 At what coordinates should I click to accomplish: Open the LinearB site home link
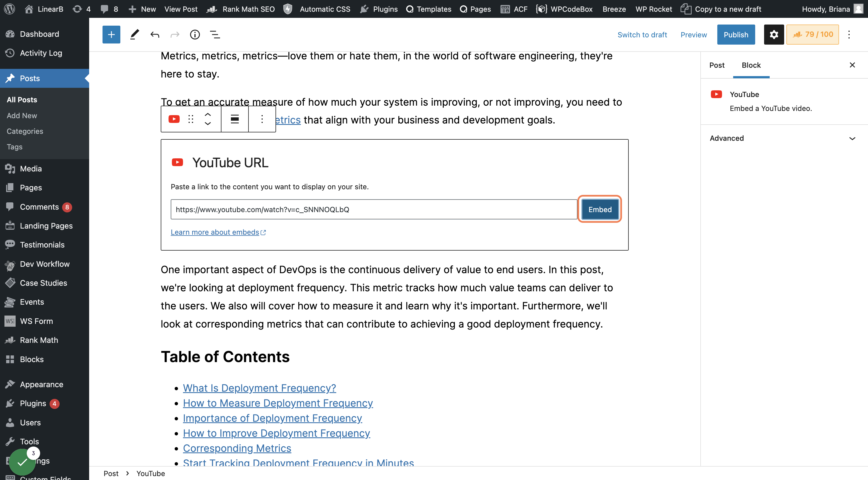44,9
